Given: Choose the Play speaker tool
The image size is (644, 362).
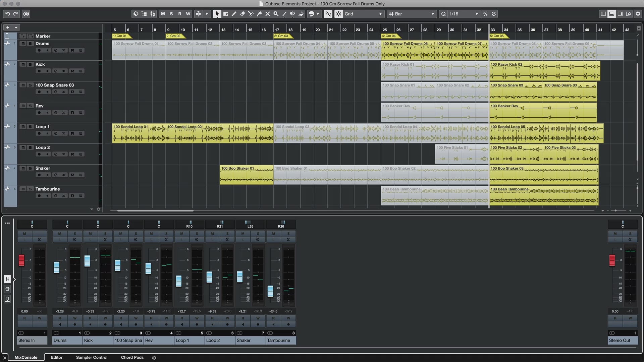Looking at the screenshot, I should 292,14.
